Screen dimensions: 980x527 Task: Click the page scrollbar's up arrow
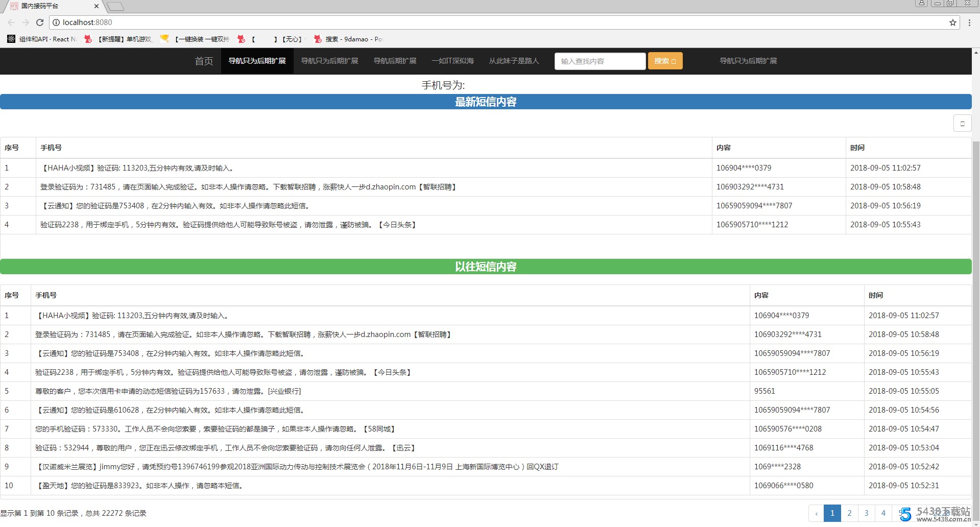click(x=975, y=52)
